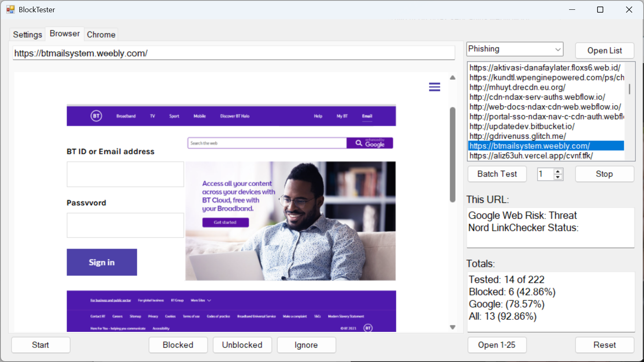The height and width of the screenshot is (362, 644).
Task: Click the BlockTester app icon in title bar
Action: tap(10, 9)
